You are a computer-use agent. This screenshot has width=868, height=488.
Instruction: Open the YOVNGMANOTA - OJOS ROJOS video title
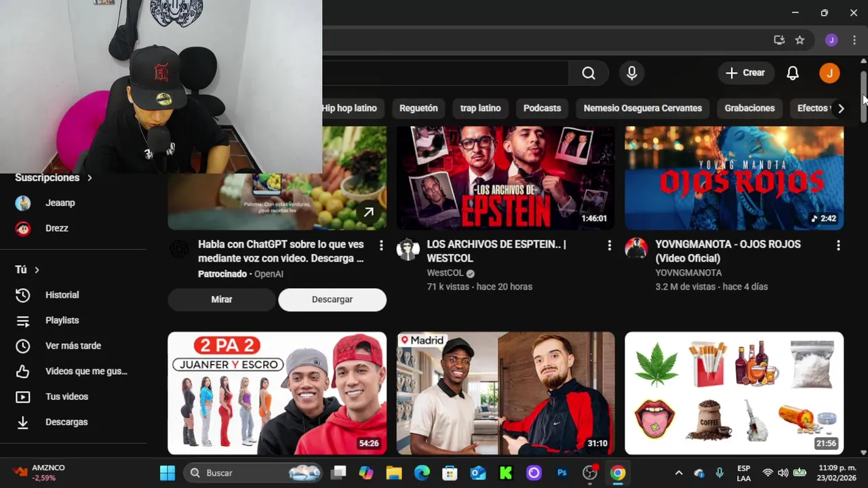(x=728, y=251)
